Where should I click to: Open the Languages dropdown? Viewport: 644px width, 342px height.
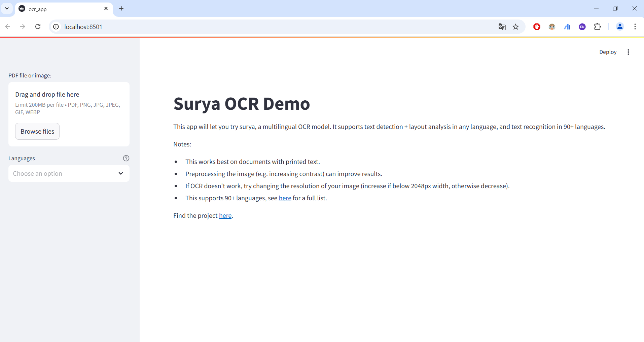pyautogui.click(x=69, y=173)
